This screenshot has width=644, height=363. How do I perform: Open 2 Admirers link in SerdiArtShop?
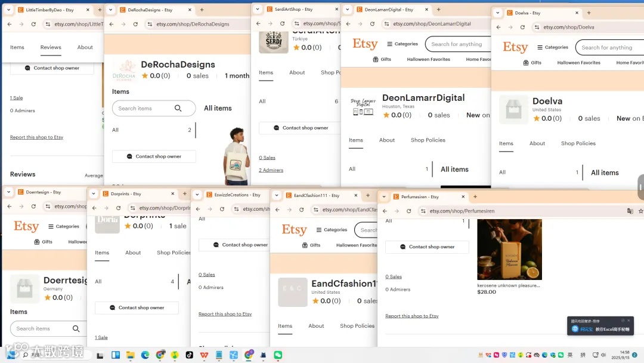click(x=271, y=170)
